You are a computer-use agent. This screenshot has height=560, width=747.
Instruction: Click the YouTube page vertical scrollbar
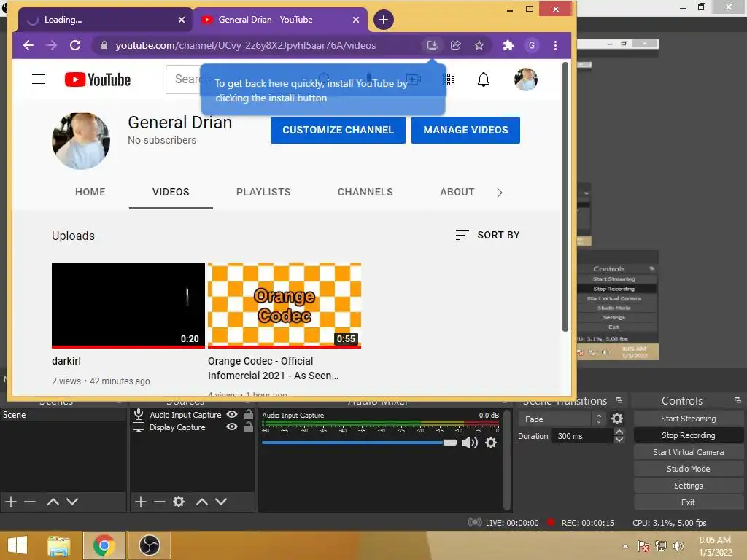pyautogui.click(x=565, y=197)
